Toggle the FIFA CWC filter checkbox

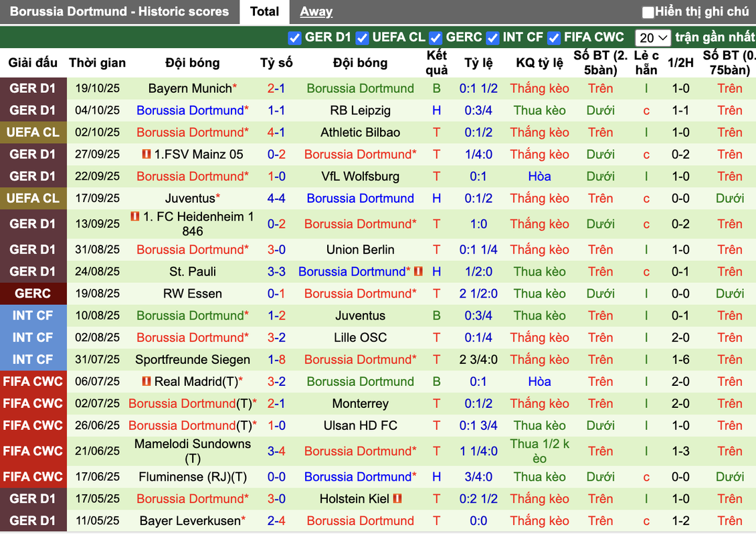click(554, 37)
